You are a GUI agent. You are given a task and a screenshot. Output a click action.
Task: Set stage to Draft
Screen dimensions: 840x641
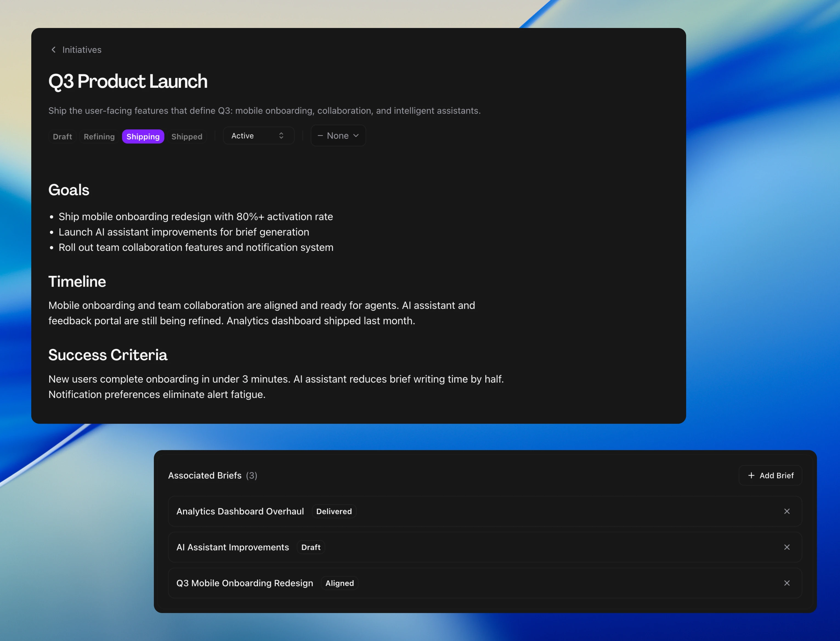pos(62,137)
